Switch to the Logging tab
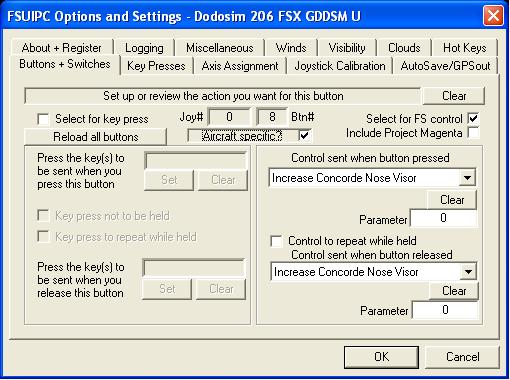Image resolution: width=510 pixels, height=380 pixels. [x=144, y=48]
